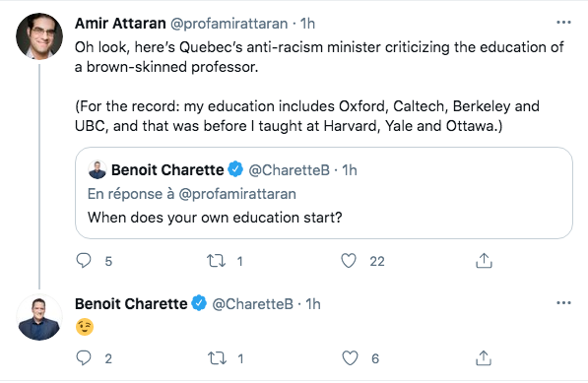
Task: Open the @CharetteB handle in bottom tweet
Action: [252, 304]
